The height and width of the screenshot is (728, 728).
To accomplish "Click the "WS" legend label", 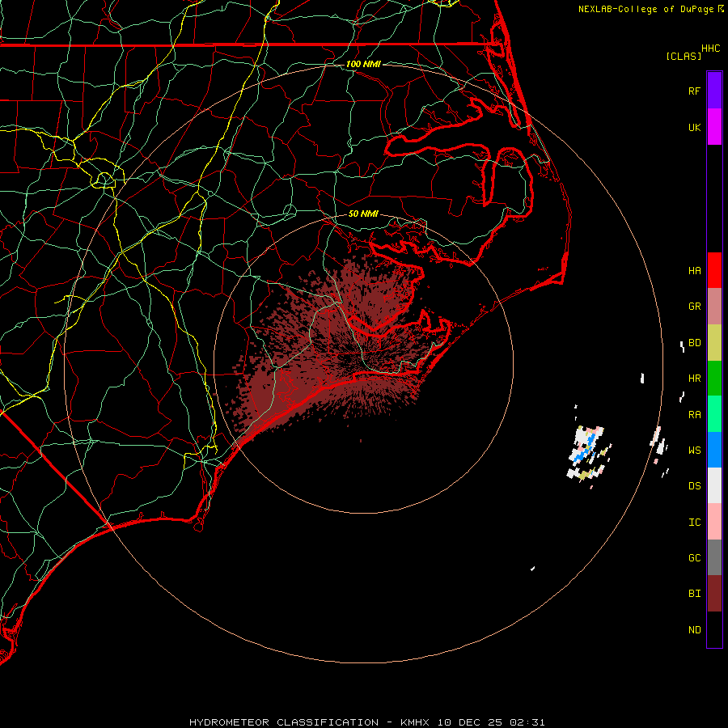I will [x=694, y=451].
